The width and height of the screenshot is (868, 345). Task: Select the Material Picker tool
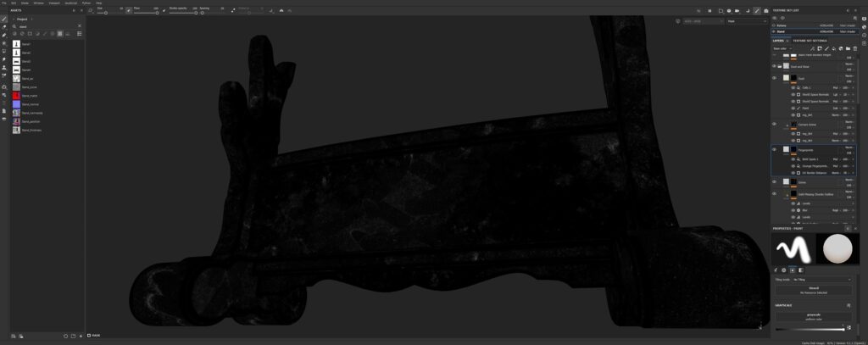pos(4,76)
